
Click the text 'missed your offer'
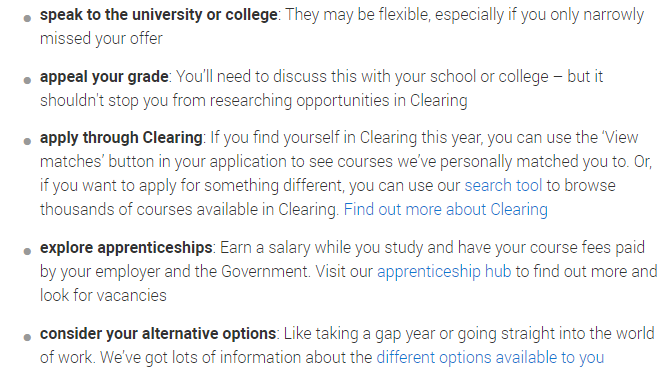click(x=101, y=38)
